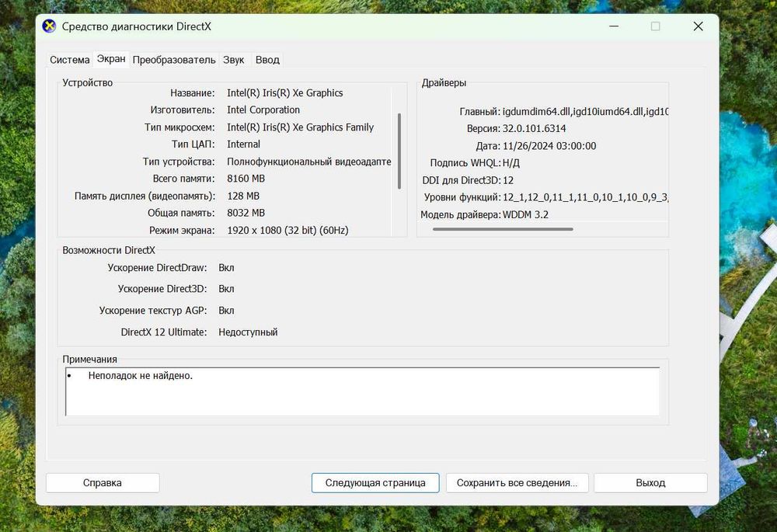The height and width of the screenshot is (532, 777).
Task: Minimize the DirectX diagnostics window
Action: pos(614,26)
